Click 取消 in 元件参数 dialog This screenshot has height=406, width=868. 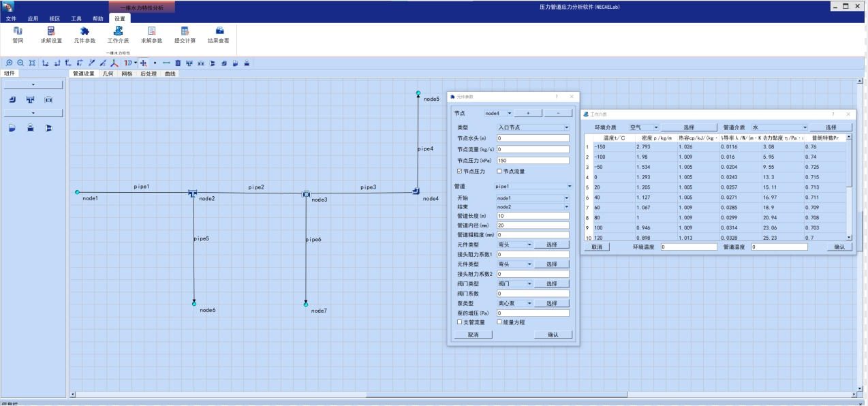click(x=473, y=334)
